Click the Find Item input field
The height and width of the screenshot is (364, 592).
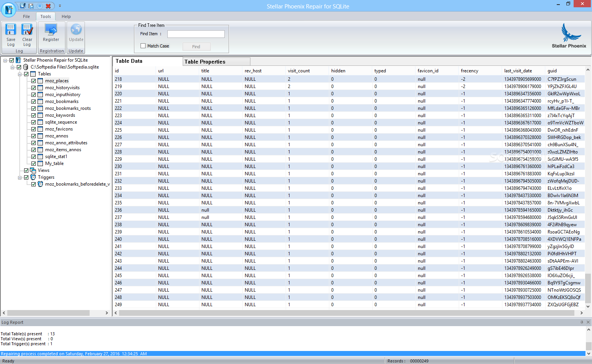(x=196, y=34)
